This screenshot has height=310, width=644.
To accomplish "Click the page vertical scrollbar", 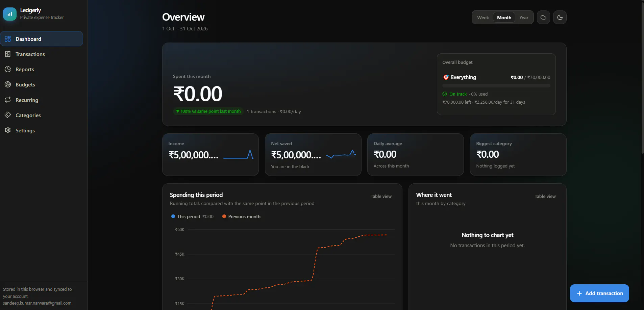I will pyautogui.click(x=642, y=78).
